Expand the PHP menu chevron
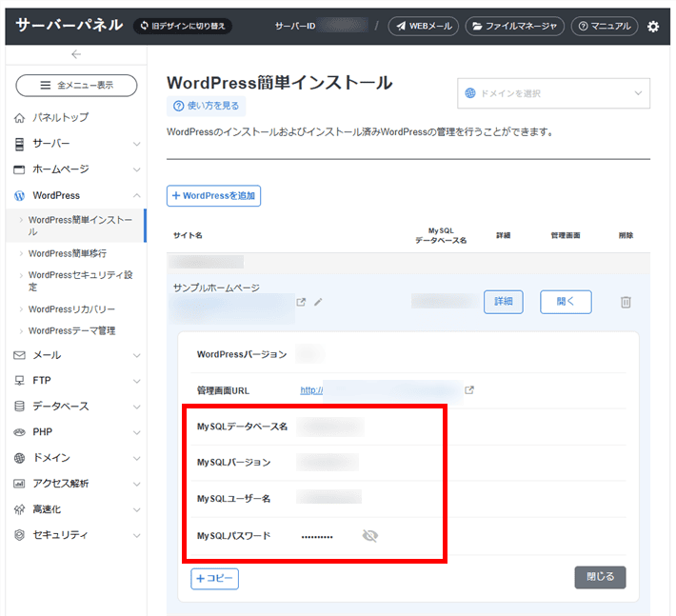The height and width of the screenshot is (616, 676). [137, 433]
